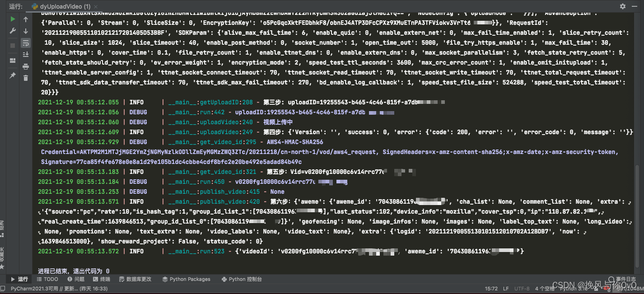The width and height of the screenshot is (644, 294).
Task: Open the Python 控制台 tab
Action: coord(241,279)
